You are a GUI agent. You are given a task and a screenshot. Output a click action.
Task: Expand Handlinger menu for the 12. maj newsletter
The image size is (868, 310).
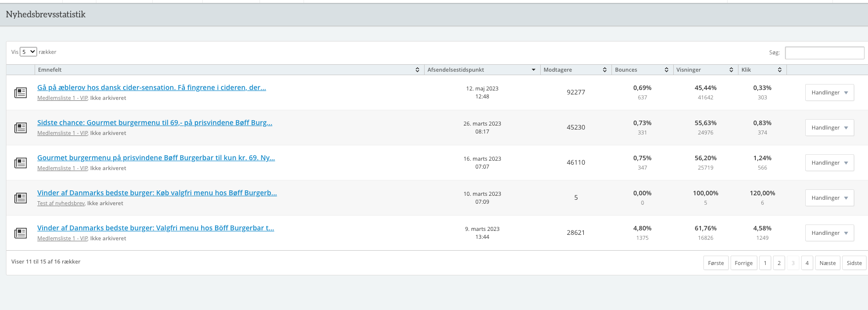(829, 92)
